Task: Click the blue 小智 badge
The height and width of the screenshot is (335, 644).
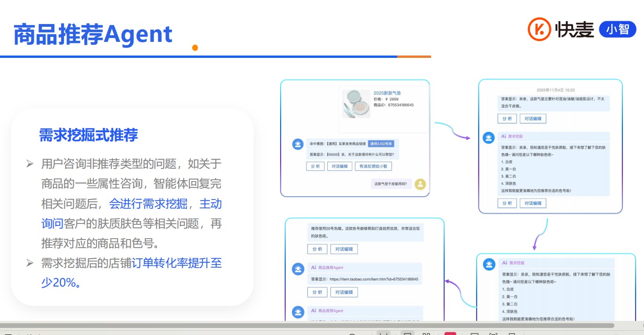Action: click(618, 29)
